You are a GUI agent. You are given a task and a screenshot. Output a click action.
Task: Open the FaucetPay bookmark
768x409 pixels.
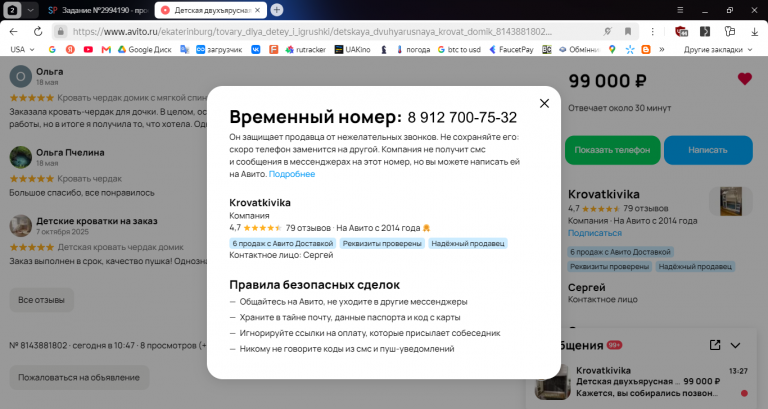pyautogui.click(x=511, y=49)
